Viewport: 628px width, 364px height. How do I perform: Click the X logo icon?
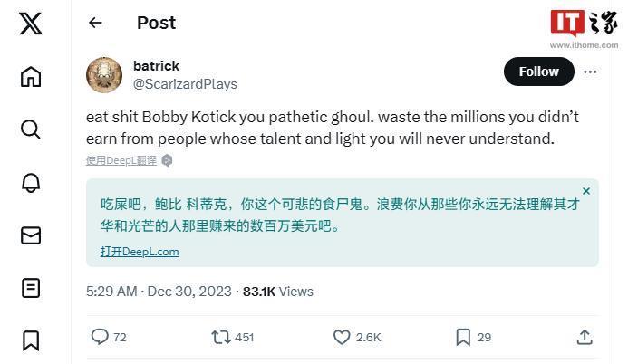click(x=31, y=24)
